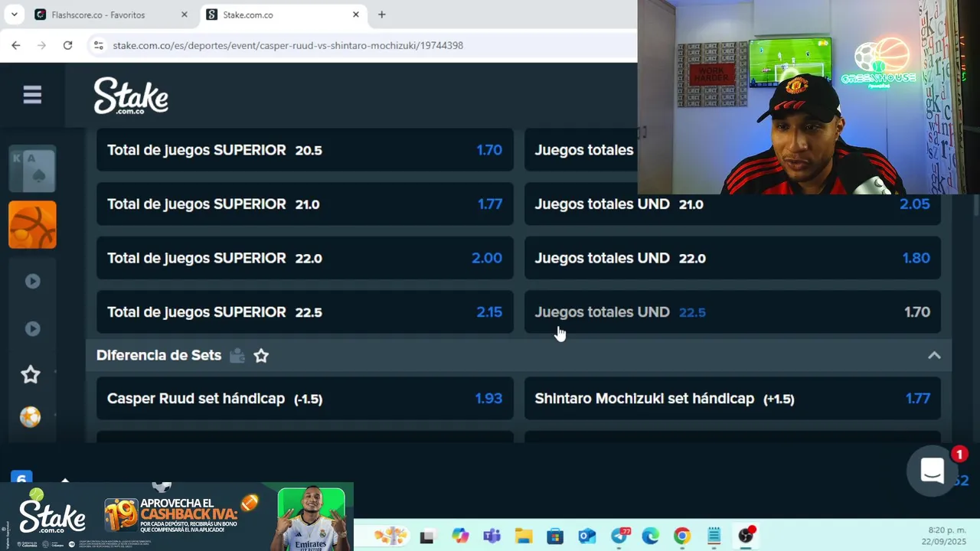Select Casper Ruud set hándicap (-1.5)
980x551 pixels.
305,399
